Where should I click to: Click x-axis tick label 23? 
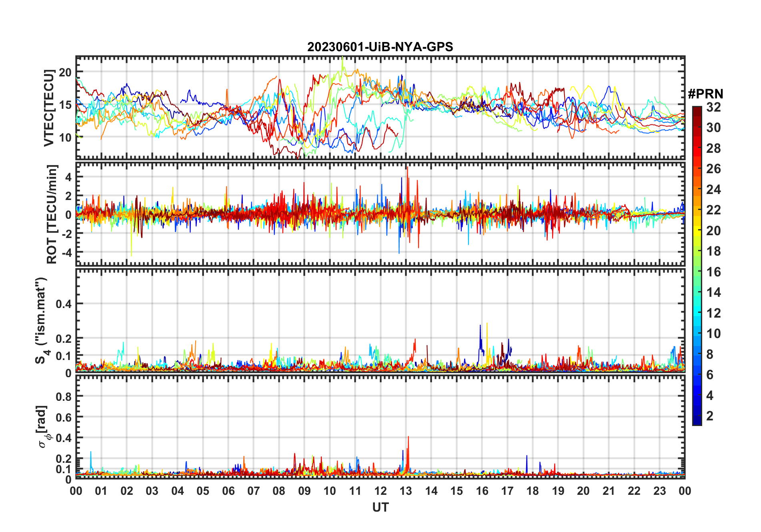659,491
